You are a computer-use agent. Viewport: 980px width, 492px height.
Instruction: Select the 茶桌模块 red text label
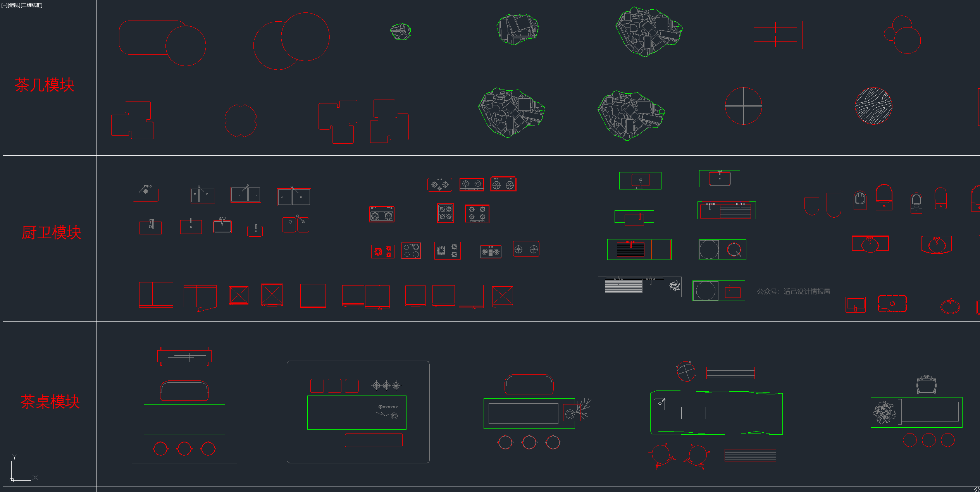50,402
